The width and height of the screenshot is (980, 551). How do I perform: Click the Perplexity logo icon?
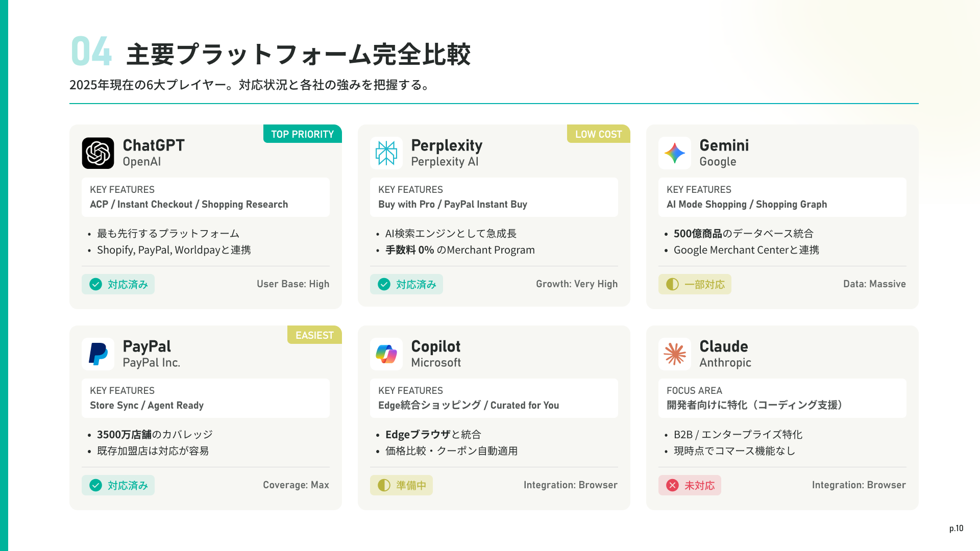tap(386, 153)
